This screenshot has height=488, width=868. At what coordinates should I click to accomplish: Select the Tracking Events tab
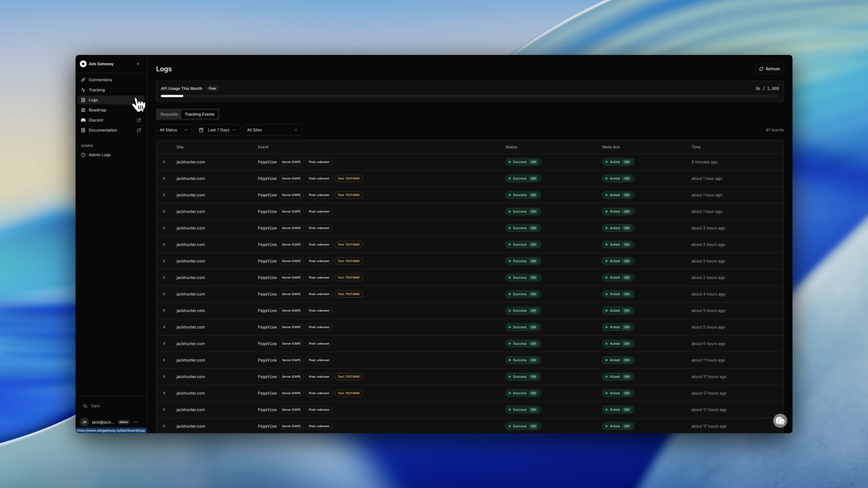click(x=199, y=114)
